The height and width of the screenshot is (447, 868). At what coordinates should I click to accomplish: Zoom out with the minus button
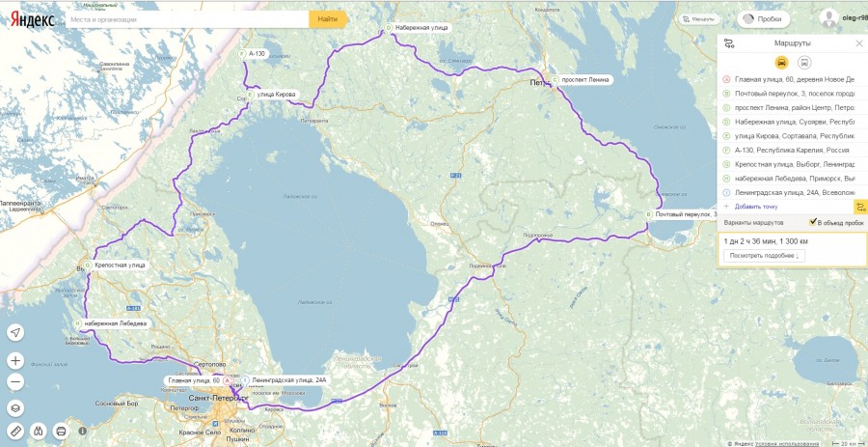(x=15, y=381)
